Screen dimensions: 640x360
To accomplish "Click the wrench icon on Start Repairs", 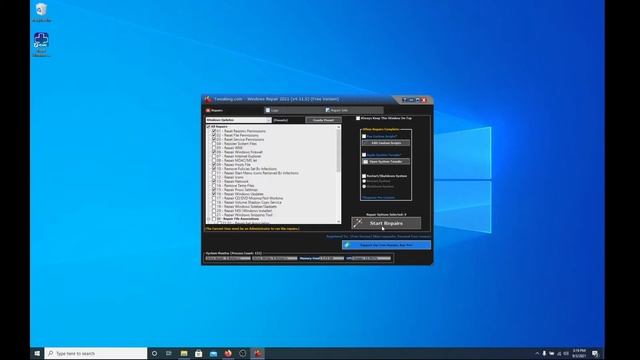I will pyautogui.click(x=358, y=223).
